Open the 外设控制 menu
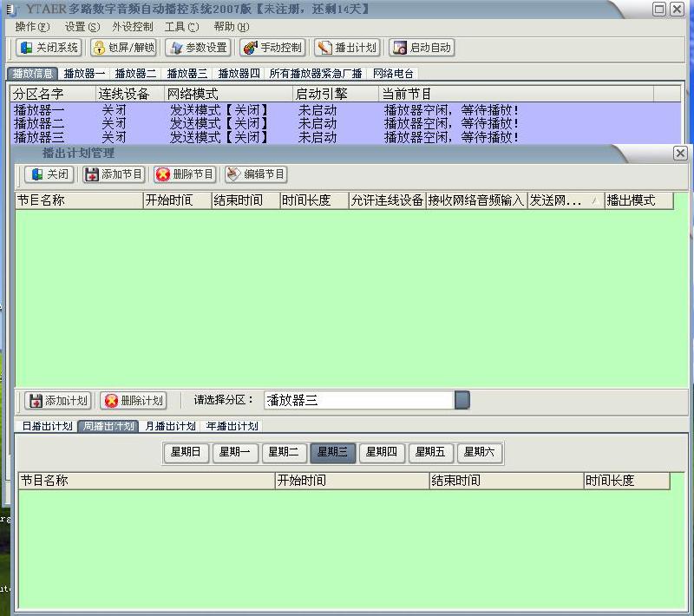The image size is (694, 616). tap(133, 27)
